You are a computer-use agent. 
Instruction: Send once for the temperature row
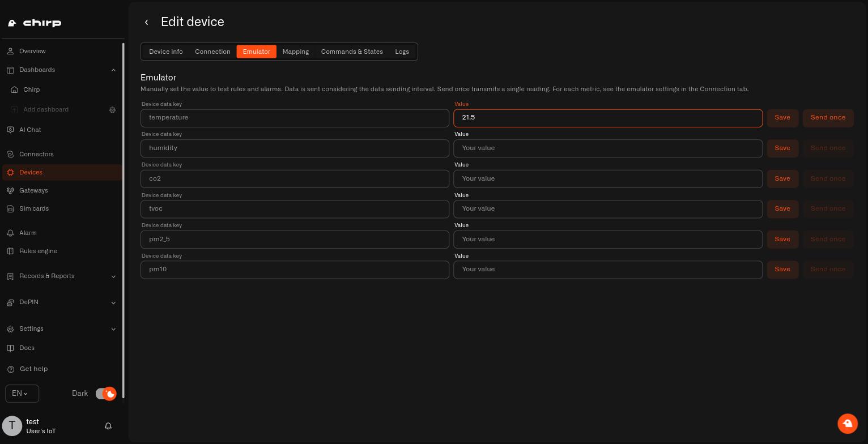coord(828,118)
